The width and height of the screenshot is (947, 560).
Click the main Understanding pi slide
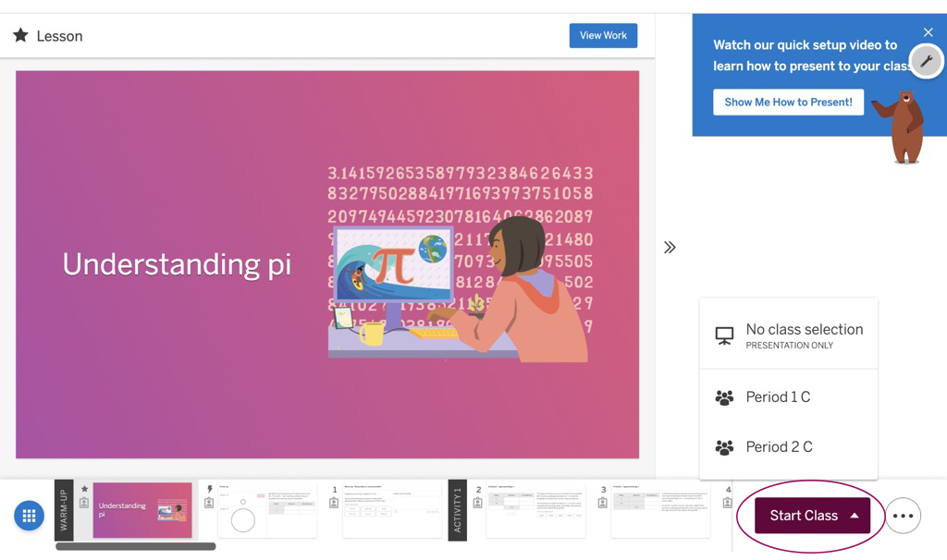[x=327, y=264]
